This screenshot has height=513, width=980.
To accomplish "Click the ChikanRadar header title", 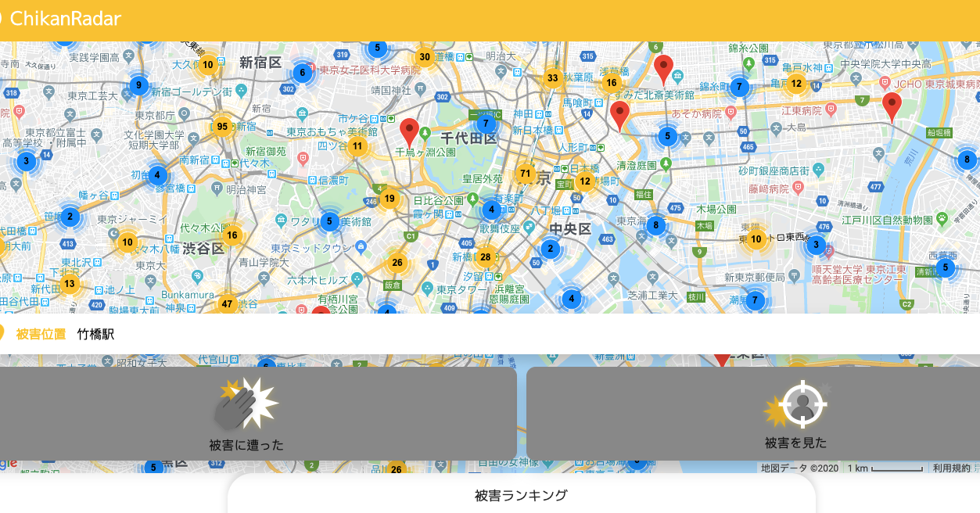I will 66,18.
